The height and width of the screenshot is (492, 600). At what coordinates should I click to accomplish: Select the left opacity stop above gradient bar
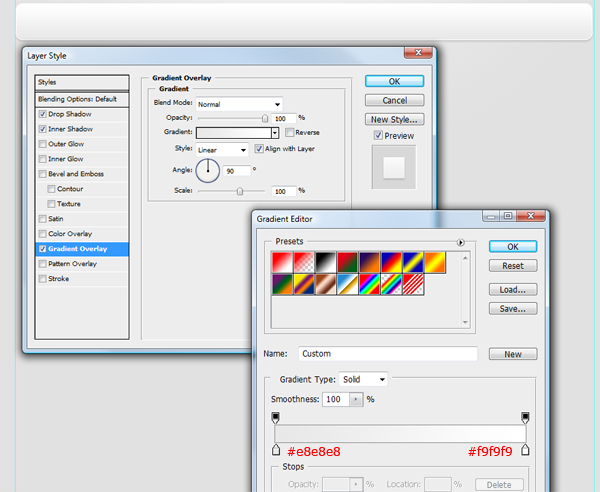(x=276, y=418)
